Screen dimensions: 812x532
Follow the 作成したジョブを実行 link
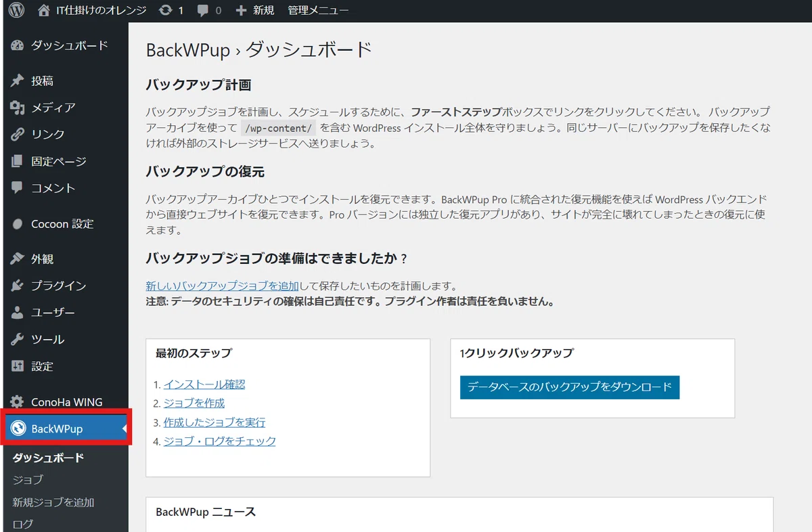215,422
